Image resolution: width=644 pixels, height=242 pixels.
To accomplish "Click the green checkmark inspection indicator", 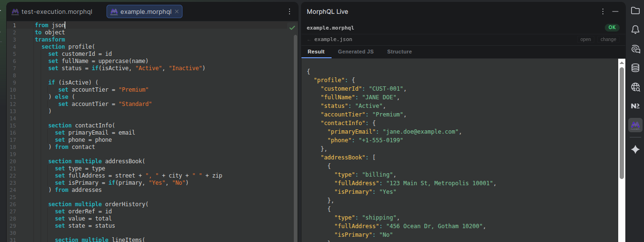I will (292, 28).
